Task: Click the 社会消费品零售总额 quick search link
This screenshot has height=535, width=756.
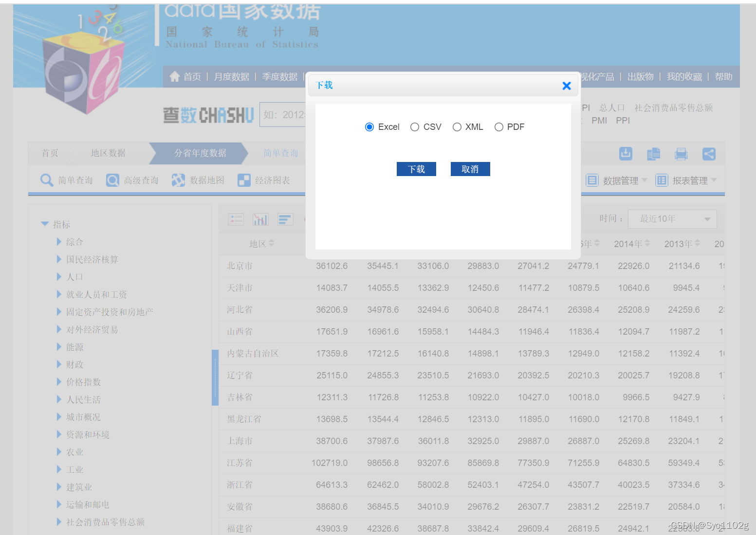Action: click(674, 107)
